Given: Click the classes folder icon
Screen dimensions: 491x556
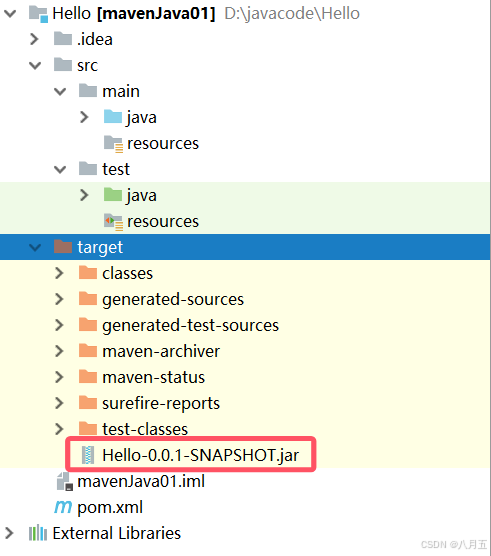Looking at the screenshot, I should tap(88, 273).
